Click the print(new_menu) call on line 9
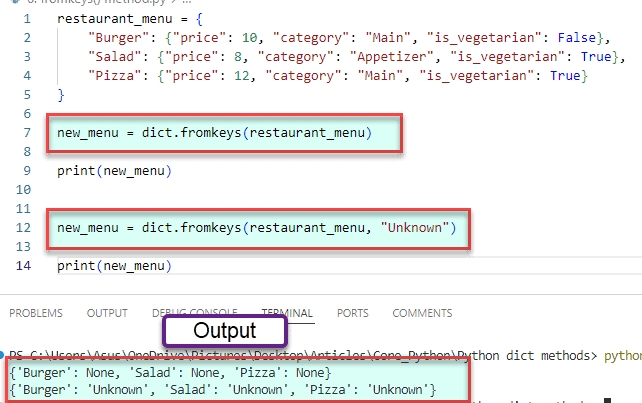Image resolution: width=642 pixels, height=403 pixels. coord(114,171)
